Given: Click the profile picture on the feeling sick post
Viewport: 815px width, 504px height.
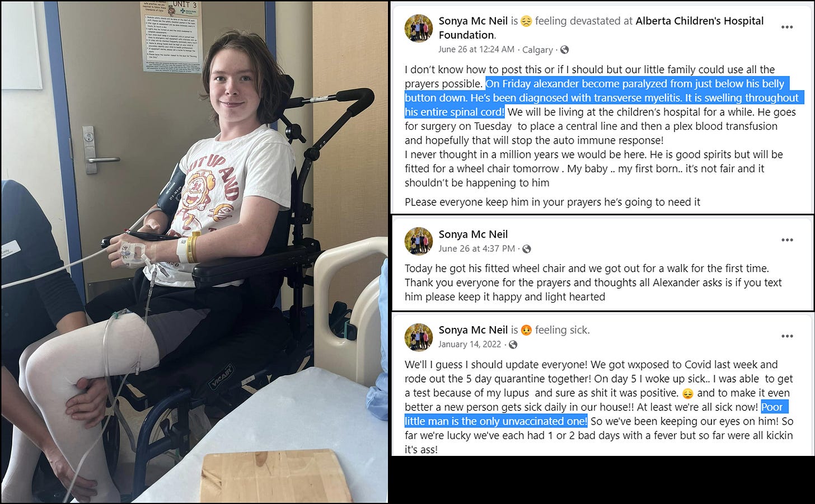Looking at the screenshot, I should (x=419, y=337).
